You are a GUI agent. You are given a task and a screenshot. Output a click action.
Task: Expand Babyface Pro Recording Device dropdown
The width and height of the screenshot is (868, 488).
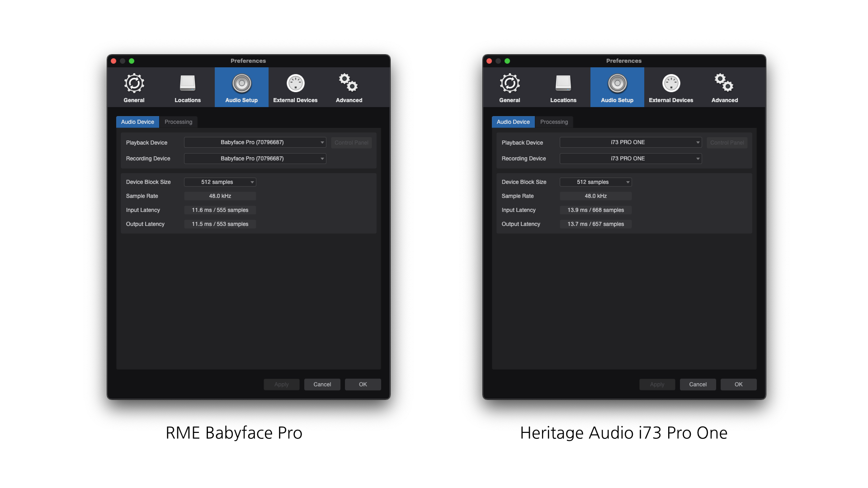click(x=255, y=159)
